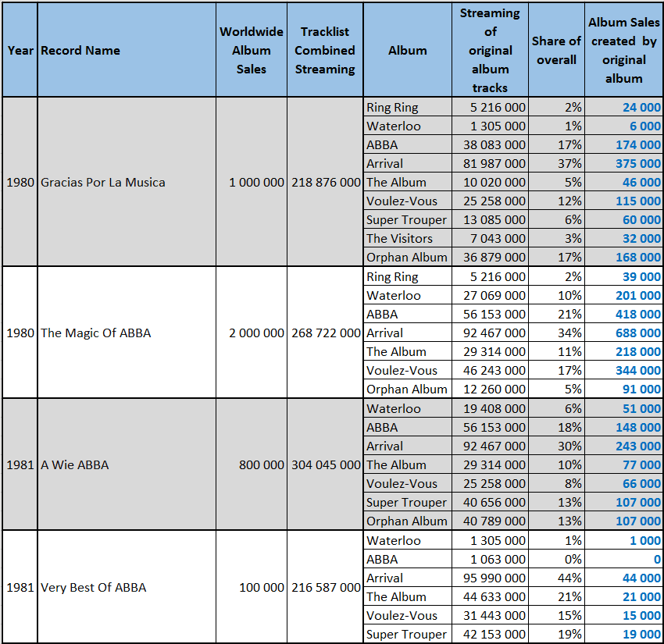Click combined streaming 216 587 000
664x644 pixels.
tap(326, 588)
